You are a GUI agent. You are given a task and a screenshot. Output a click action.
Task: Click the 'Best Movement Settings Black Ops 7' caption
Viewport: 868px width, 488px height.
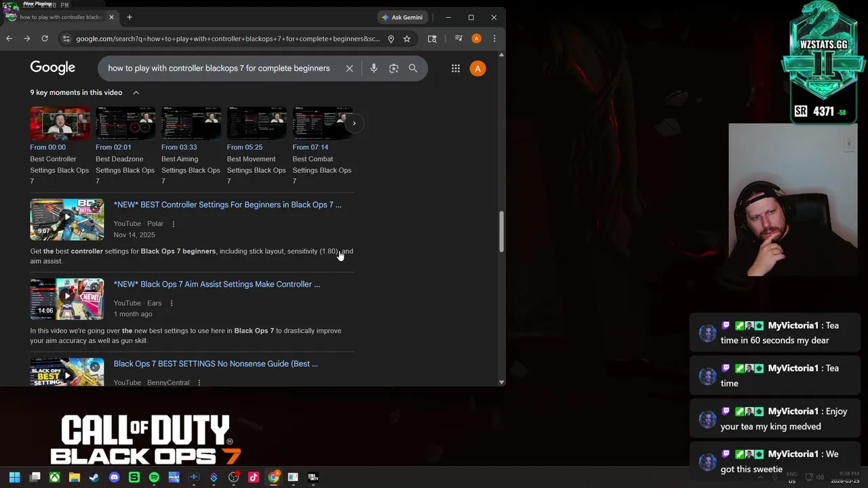256,170
